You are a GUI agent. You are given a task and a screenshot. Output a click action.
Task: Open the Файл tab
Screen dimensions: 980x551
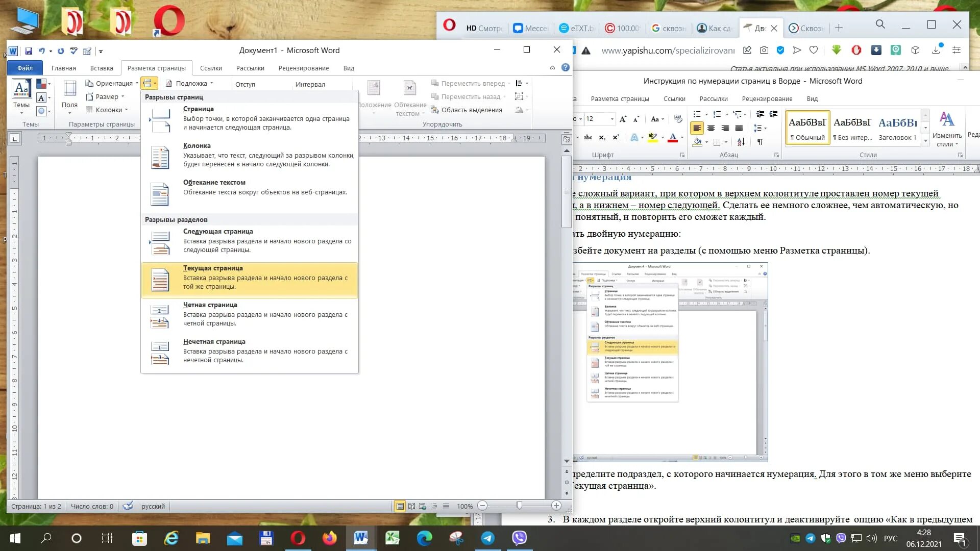24,68
